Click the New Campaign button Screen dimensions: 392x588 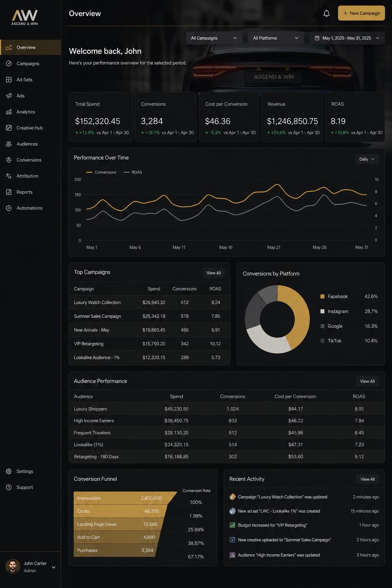[361, 13]
